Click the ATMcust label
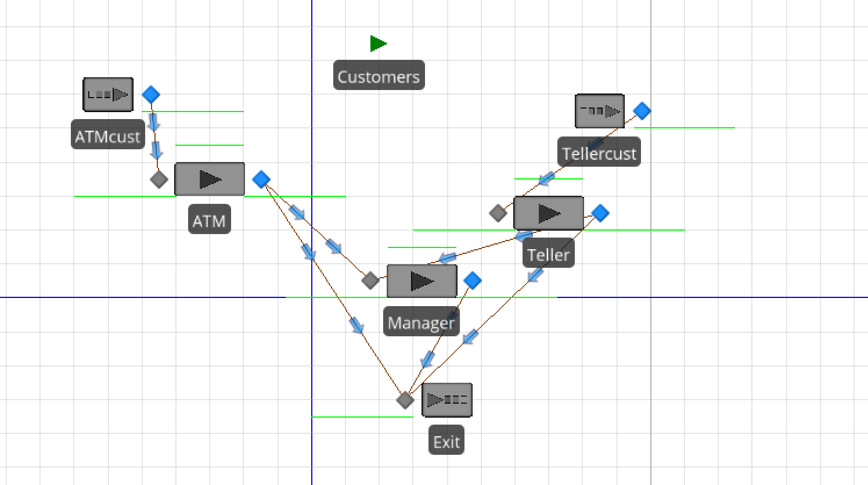 pyautogui.click(x=107, y=136)
